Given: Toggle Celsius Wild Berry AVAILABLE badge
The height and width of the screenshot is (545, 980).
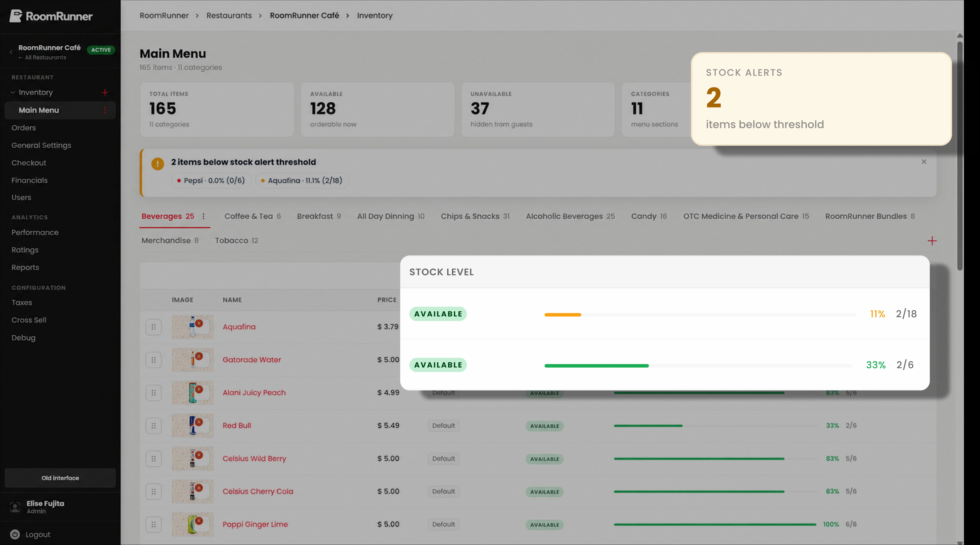Looking at the screenshot, I should point(544,459).
